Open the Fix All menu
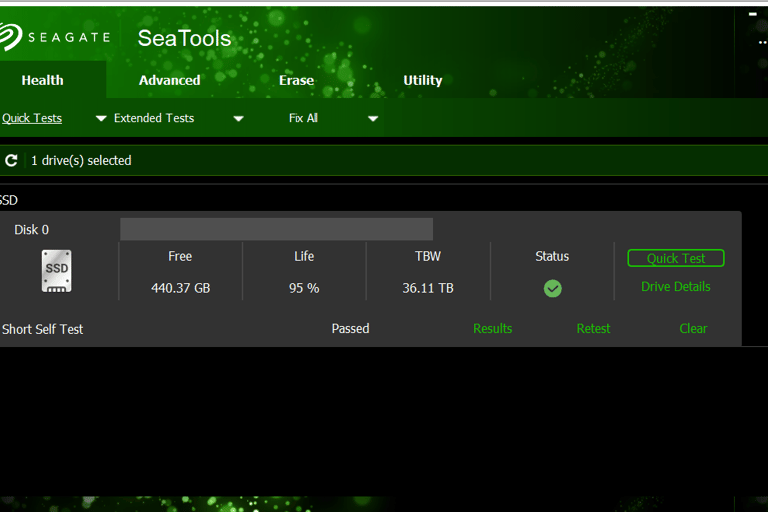Image resolution: width=768 pixels, height=512 pixels. point(303,118)
